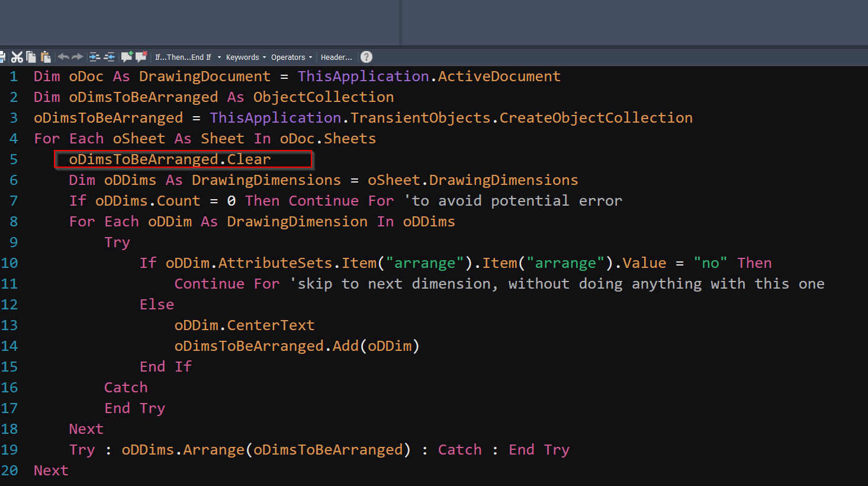Click the Paste icon
The image size is (868, 486).
pos(46,56)
